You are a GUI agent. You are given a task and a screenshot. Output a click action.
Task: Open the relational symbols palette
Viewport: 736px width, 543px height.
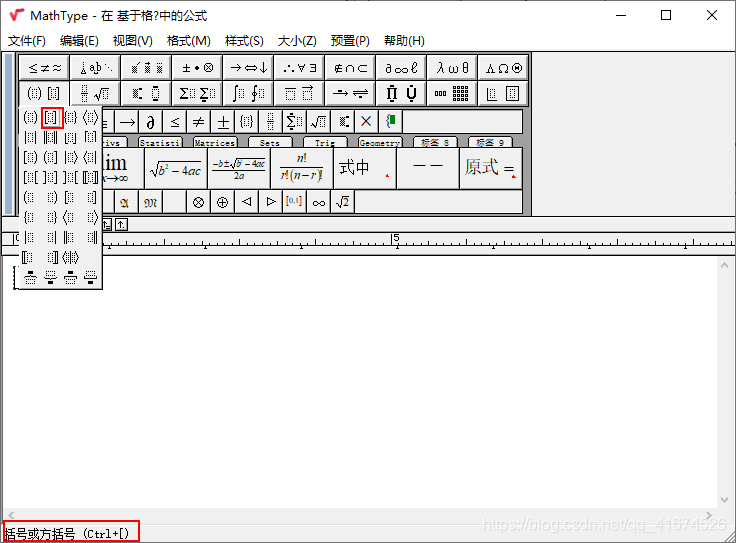[45, 68]
